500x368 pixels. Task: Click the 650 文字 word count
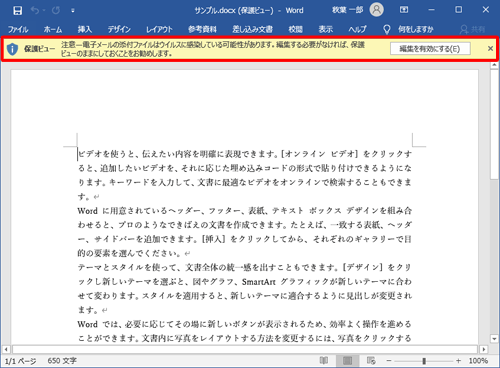pos(62,361)
